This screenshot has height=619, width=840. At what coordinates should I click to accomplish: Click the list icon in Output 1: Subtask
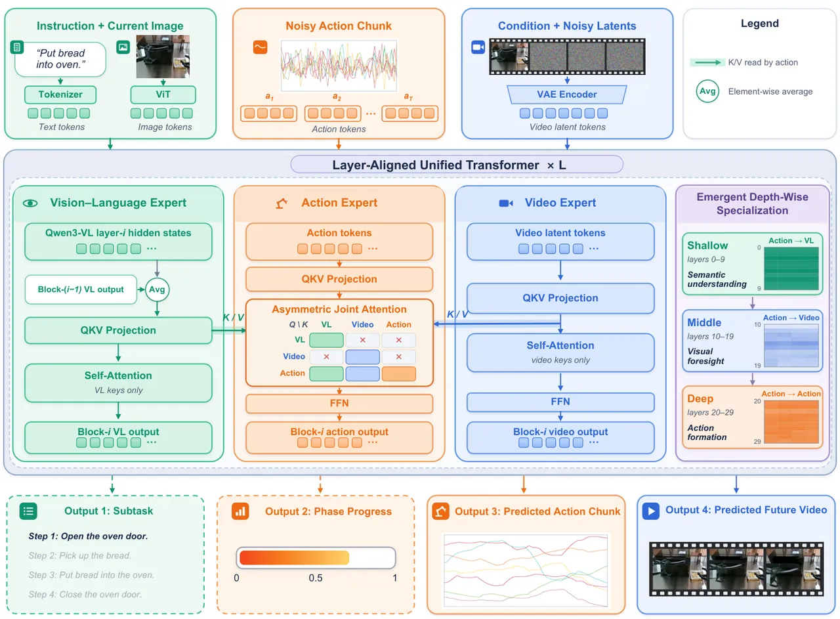(28, 511)
